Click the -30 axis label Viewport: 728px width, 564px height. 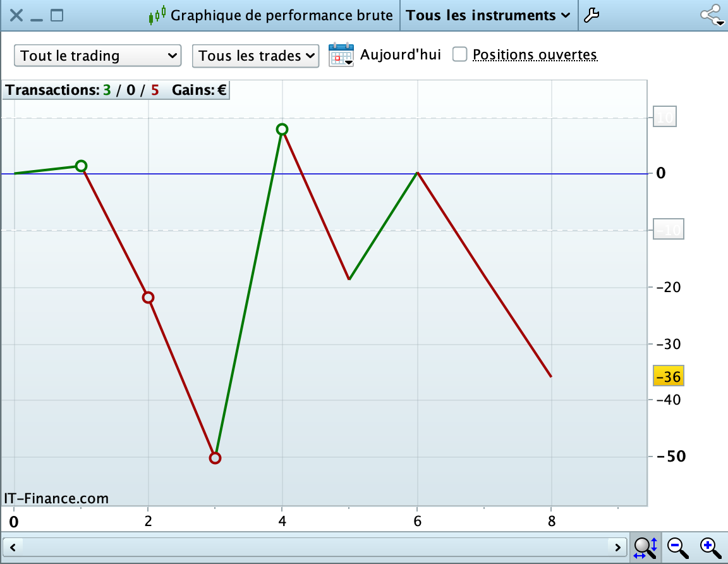pos(669,344)
